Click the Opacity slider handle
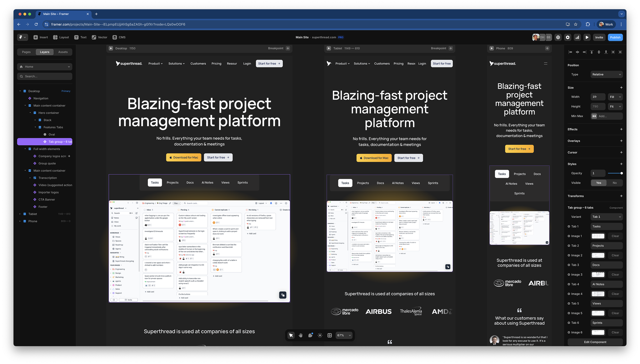This screenshot has height=364, width=640. click(x=621, y=173)
